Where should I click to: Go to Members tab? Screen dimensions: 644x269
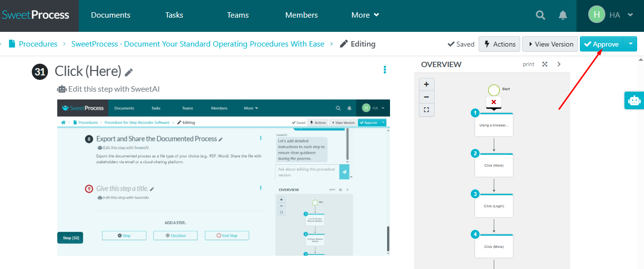pyautogui.click(x=301, y=15)
